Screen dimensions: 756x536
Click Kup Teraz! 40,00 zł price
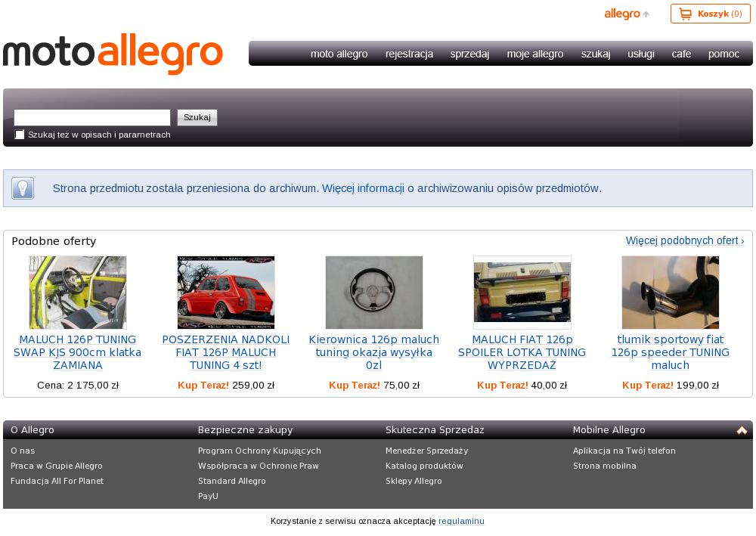coord(522,385)
